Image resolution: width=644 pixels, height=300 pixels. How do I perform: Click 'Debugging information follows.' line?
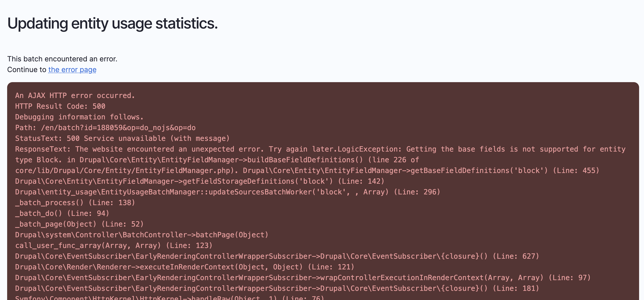(x=79, y=117)
